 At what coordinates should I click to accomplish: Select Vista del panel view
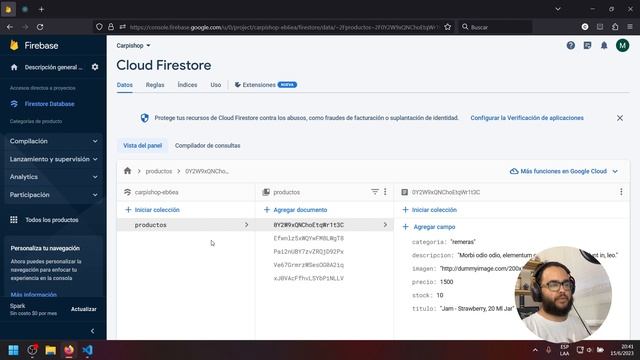142,146
